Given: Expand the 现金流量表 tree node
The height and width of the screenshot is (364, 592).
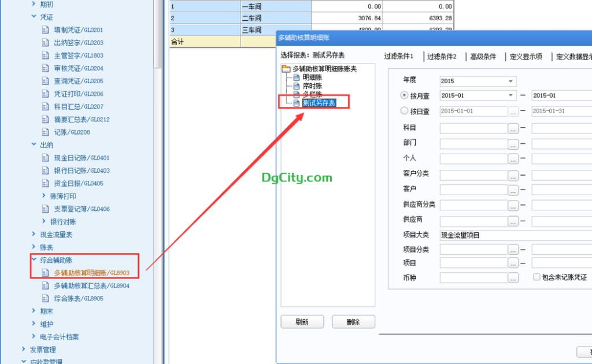Looking at the screenshot, I should pyautogui.click(x=34, y=235).
